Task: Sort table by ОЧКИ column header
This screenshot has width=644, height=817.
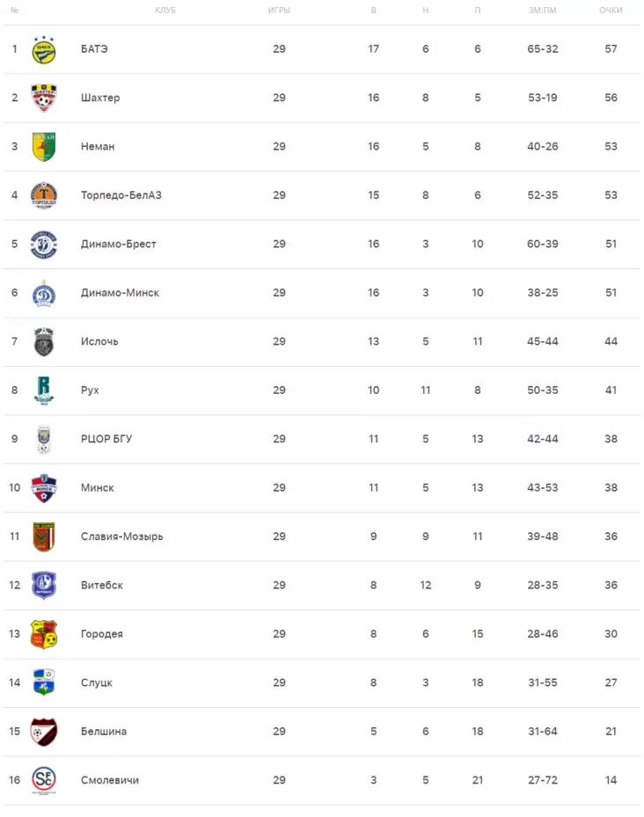Action: coord(611,11)
